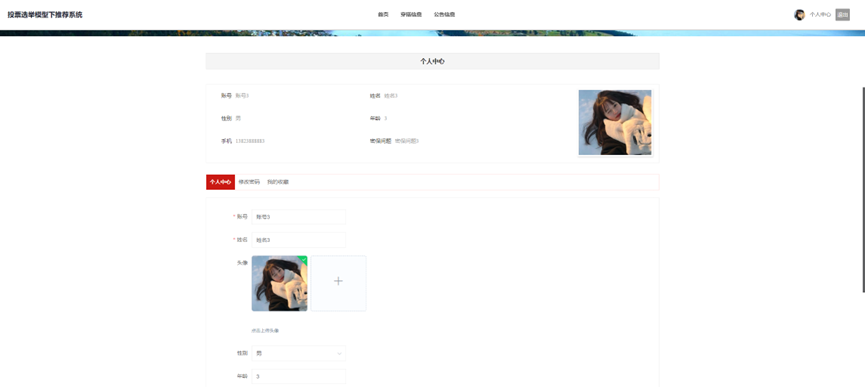This screenshot has width=865, height=387.
Task: Click the 密保问题 label in info card
Action: click(x=380, y=141)
